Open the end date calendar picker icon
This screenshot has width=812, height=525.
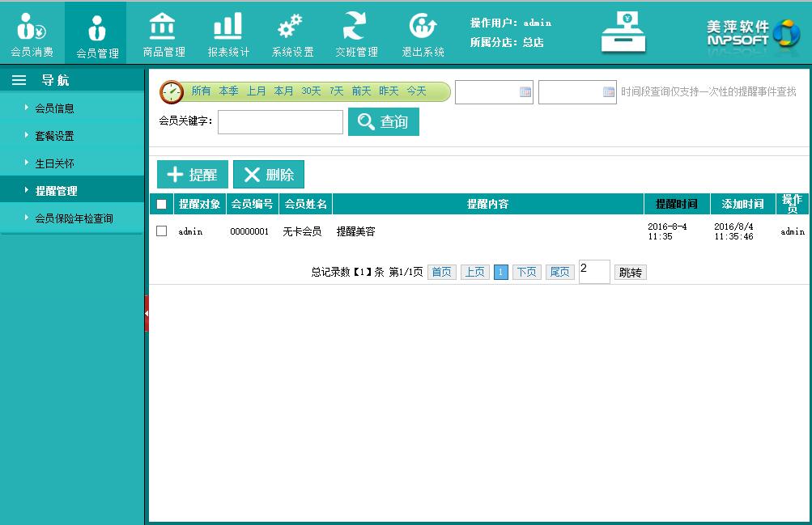(x=609, y=92)
